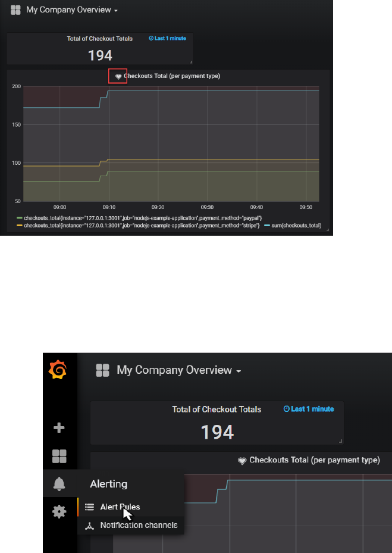392x553 pixels.
Task: Click the resize handle of the lower stat panel
Action: tap(341, 441)
